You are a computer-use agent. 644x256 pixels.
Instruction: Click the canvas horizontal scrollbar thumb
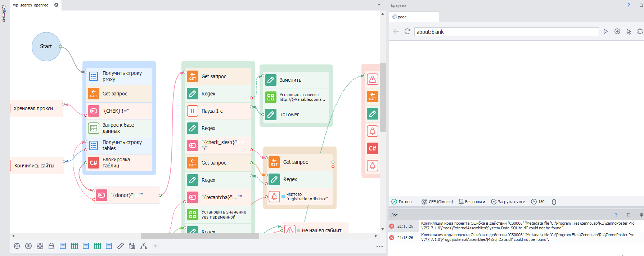tap(200, 236)
